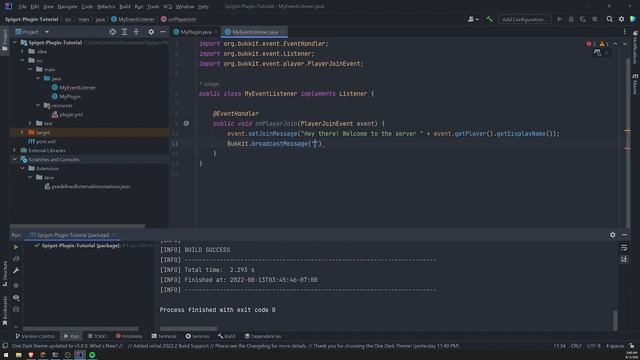Screen dimensions: 640x360
Task: Click the wrench icon in Run panel
Action: [x=16, y=271]
